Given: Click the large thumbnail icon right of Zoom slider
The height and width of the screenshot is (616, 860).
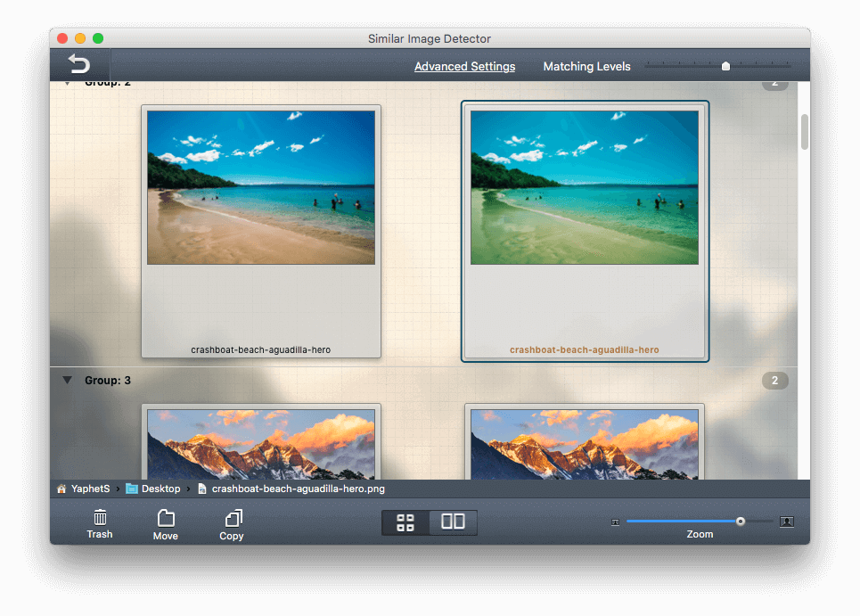Looking at the screenshot, I should pos(785,521).
